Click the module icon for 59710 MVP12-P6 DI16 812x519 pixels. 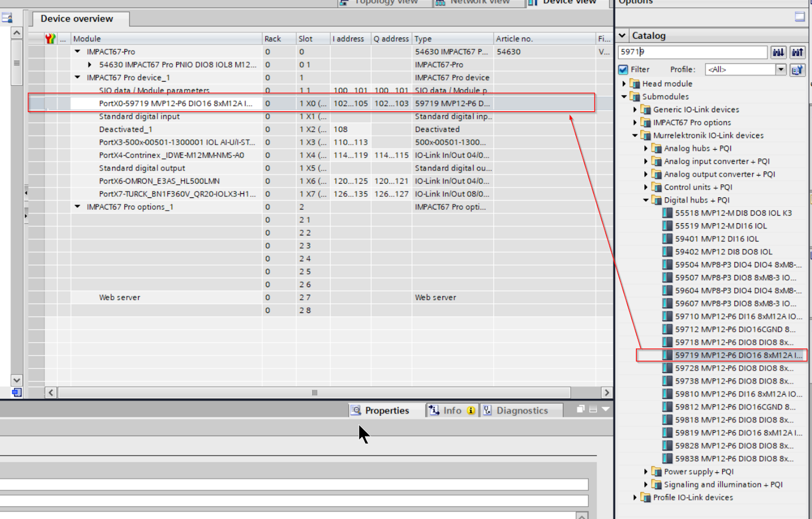[x=667, y=317]
